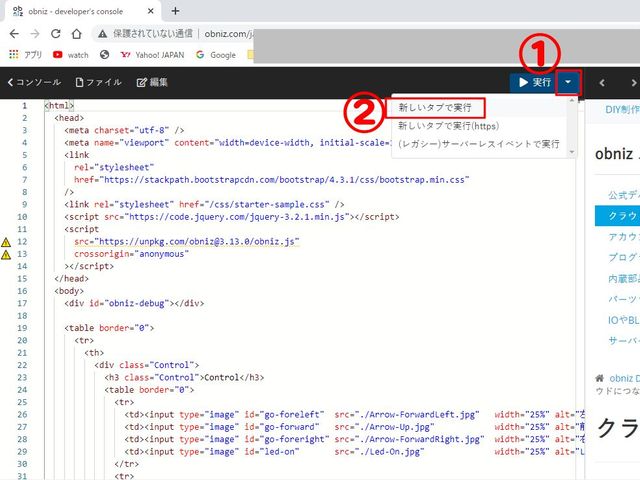Open the ファイル menu
Image resolution: width=640 pixels, height=480 pixels.
(97, 82)
